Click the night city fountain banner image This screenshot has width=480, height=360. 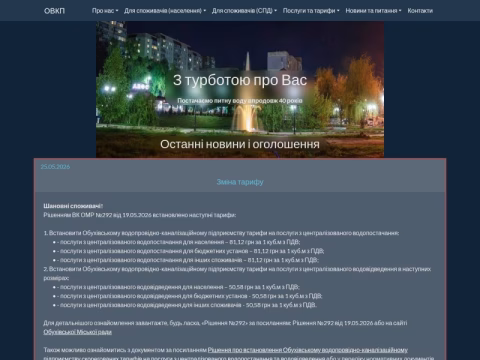click(x=240, y=89)
